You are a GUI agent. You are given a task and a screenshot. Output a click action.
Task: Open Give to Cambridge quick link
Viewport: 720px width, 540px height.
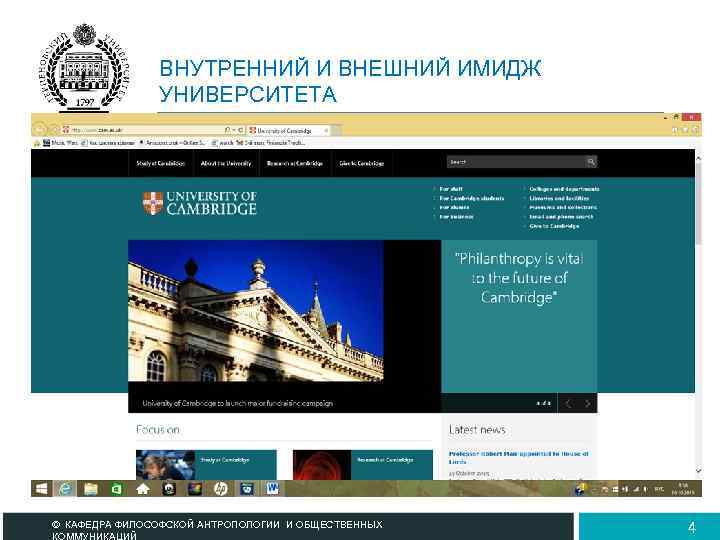pos(554,226)
